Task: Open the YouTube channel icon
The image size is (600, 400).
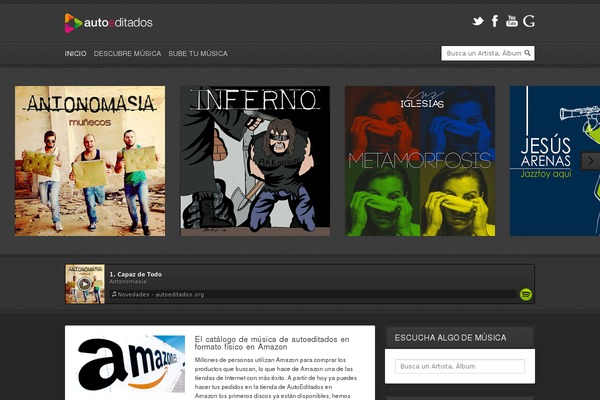Action: point(512,21)
